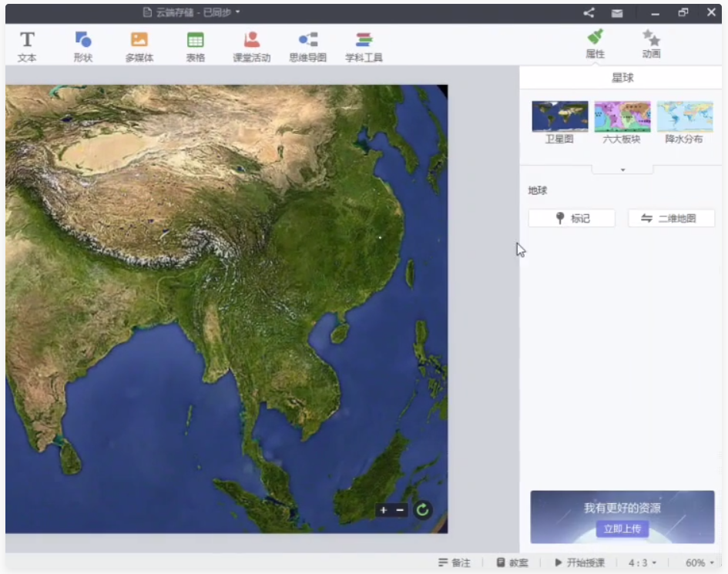The height and width of the screenshot is (574, 728).
Task: Select the 六大板块 plates map thumbnail
Action: 622,123
